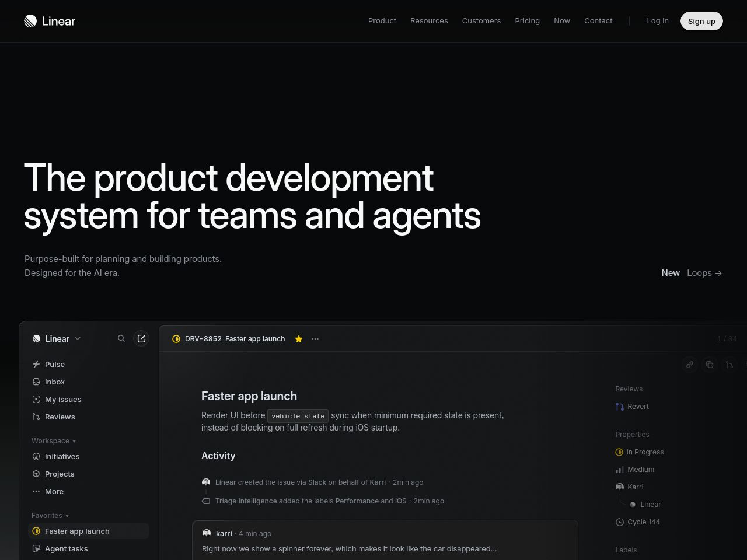Click the Log in link
The width and height of the screenshot is (747, 560).
pyautogui.click(x=658, y=21)
